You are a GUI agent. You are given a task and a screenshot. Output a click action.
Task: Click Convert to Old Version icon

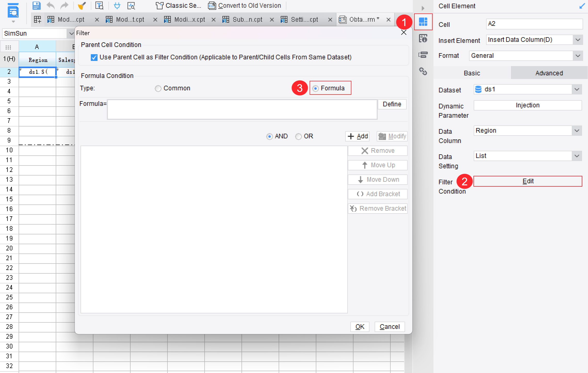pyautogui.click(x=212, y=5)
